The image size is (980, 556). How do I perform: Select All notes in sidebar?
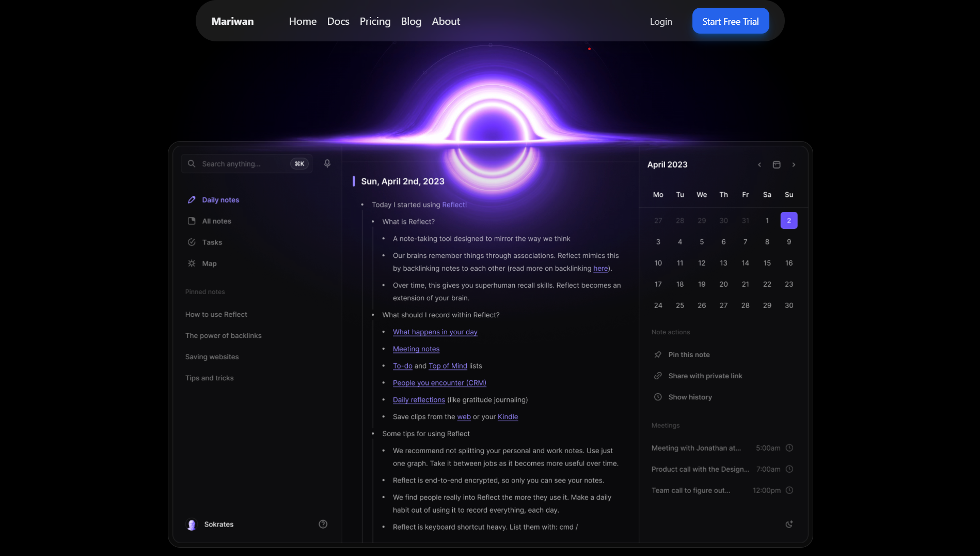(x=216, y=221)
